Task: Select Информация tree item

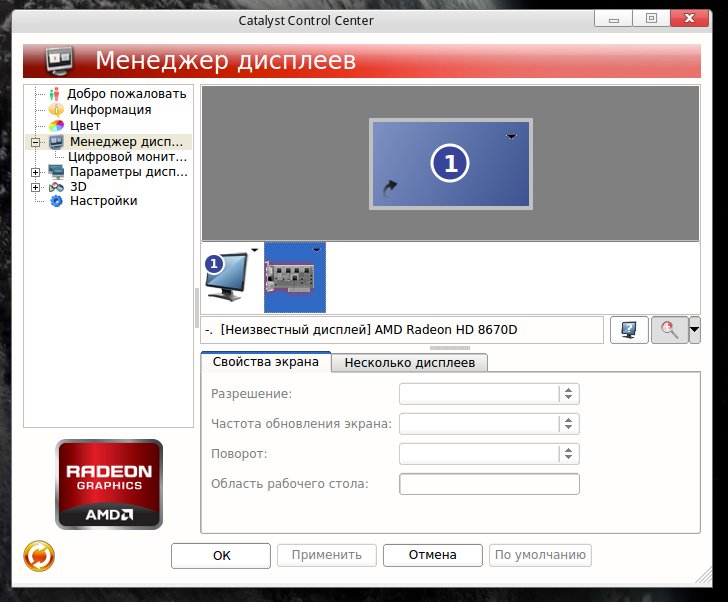Action: click(x=110, y=110)
